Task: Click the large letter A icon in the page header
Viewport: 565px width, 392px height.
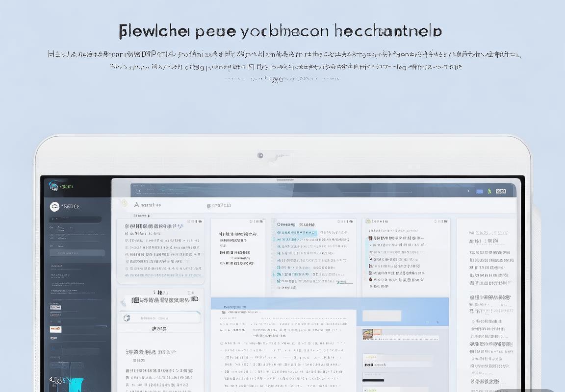Action: (x=136, y=205)
